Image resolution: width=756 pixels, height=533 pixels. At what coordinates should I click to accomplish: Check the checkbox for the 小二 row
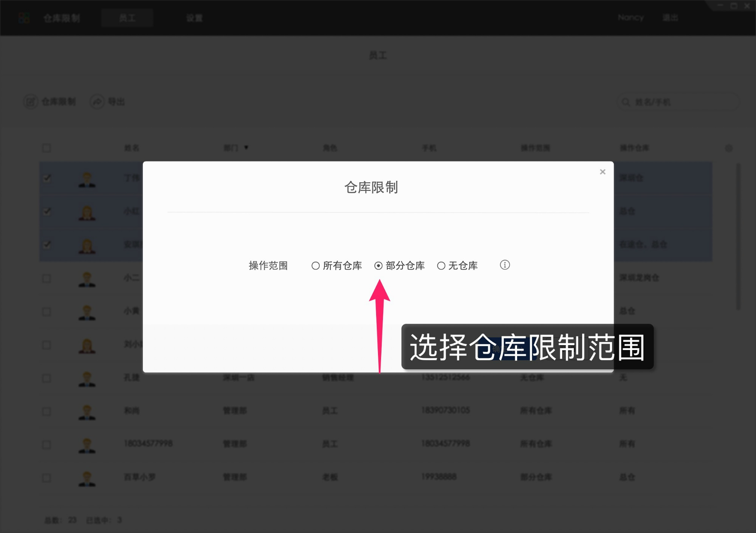tap(46, 279)
